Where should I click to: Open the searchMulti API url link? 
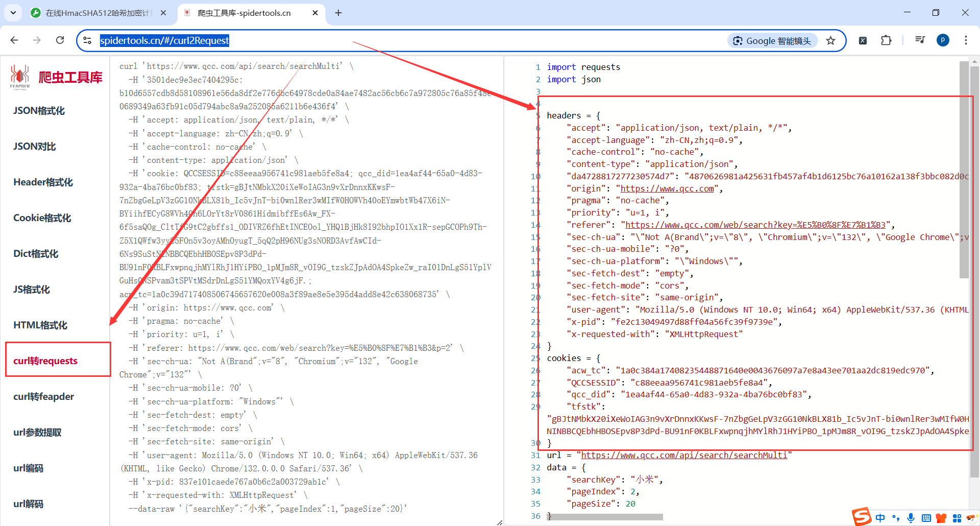pos(684,455)
